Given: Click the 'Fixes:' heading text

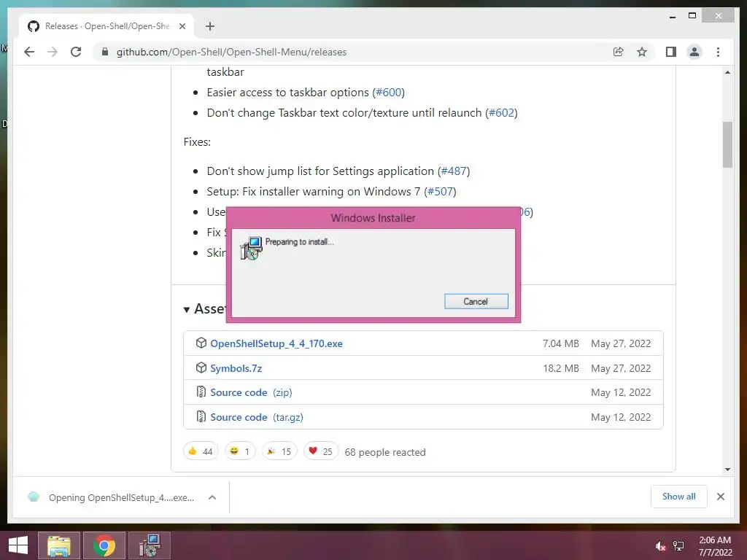Looking at the screenshot, I should pos(197,142).
